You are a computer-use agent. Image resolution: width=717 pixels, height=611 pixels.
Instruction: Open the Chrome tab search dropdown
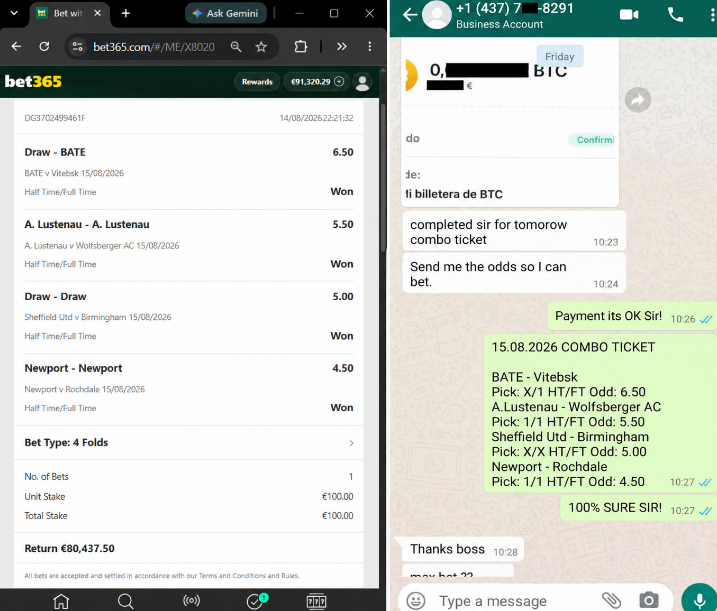click(14, 13)
